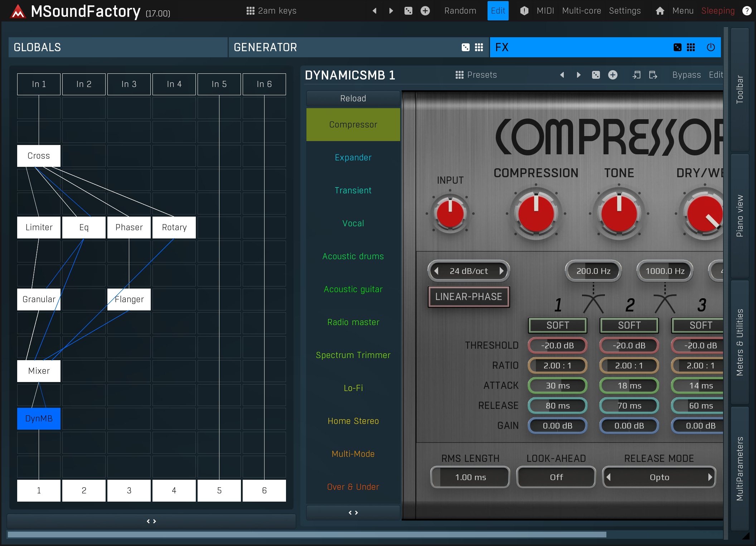756x546 pixels.
Task: Toggle the LINEAR-PHASE button
Action: (x=468, y=296)
